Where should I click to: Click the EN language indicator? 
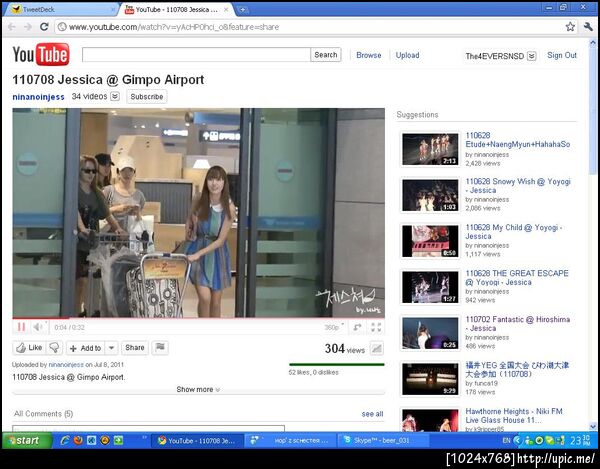click(506, 440)
